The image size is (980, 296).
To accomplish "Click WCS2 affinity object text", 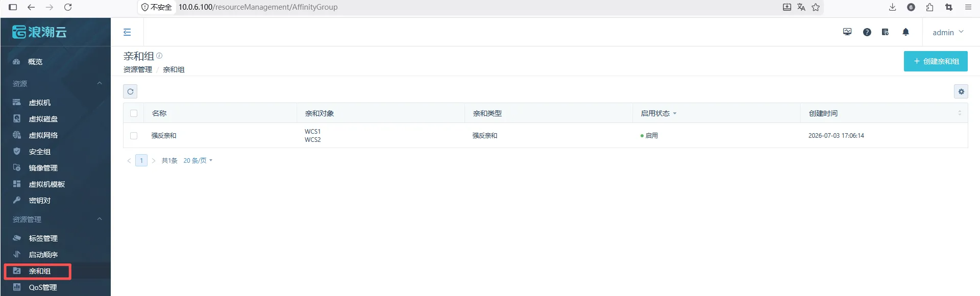I will tap(313, 140).
